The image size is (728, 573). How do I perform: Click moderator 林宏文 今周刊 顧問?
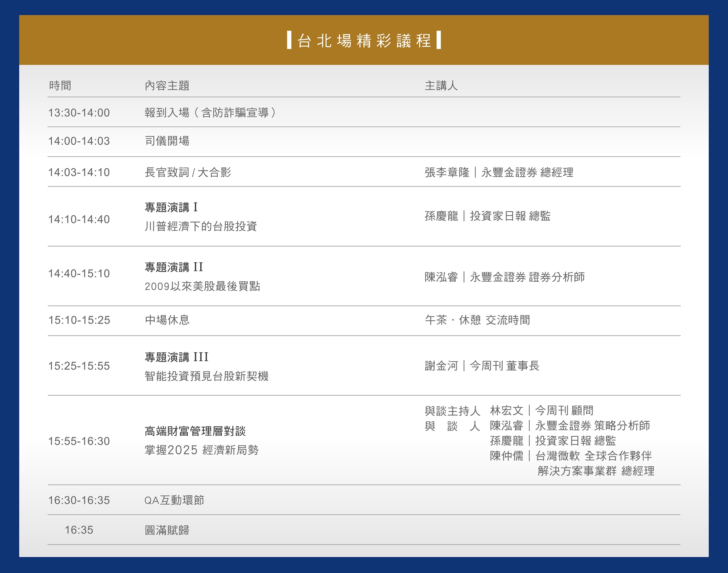[541, 411]
